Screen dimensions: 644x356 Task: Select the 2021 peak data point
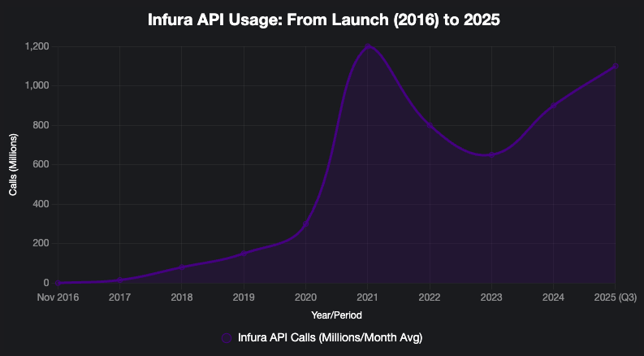coord(368,46)
